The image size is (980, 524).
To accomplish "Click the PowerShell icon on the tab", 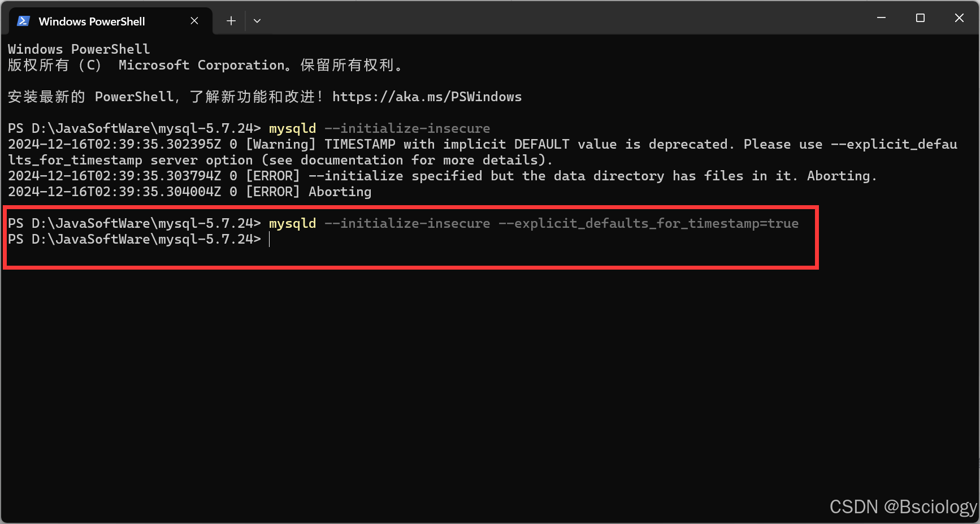I will click(x=23, y=21).
